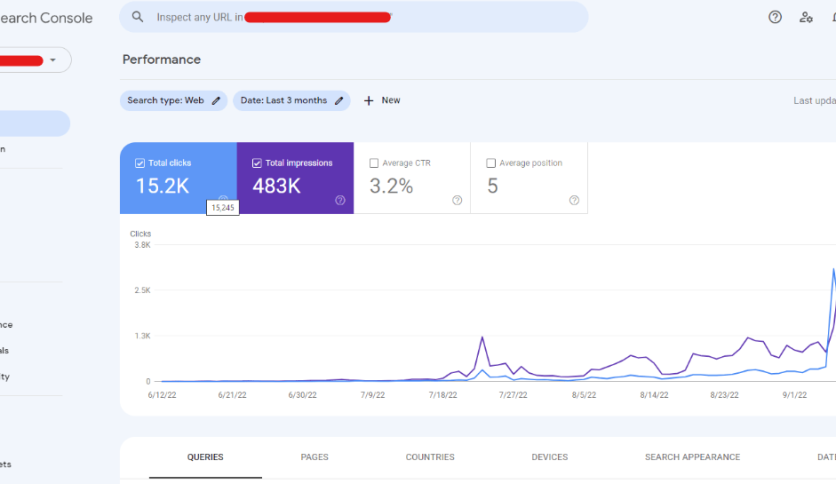
Task: Open help icon on Total impressions card
Action: click(340, 200)
